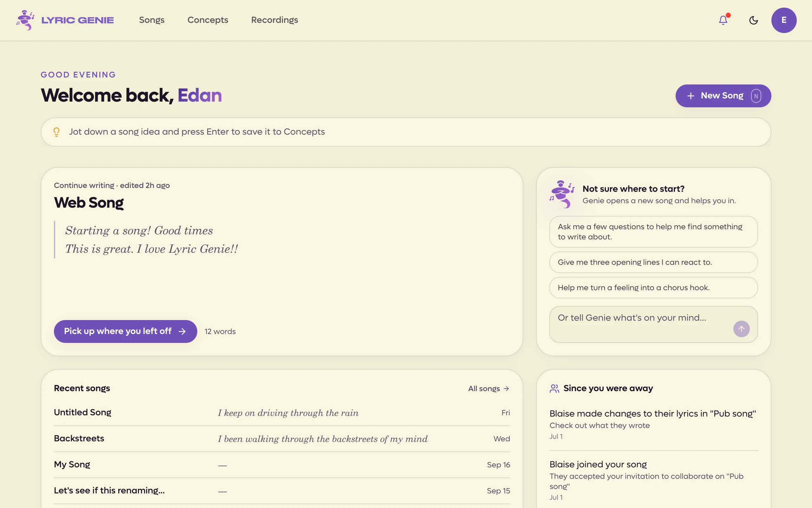Open the Concepts tab

(208, 20)
